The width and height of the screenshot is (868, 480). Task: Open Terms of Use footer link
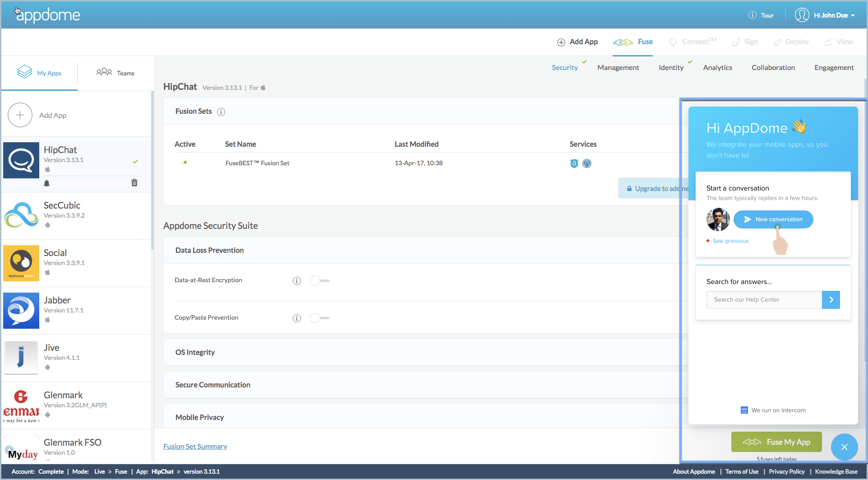(742, 471)
